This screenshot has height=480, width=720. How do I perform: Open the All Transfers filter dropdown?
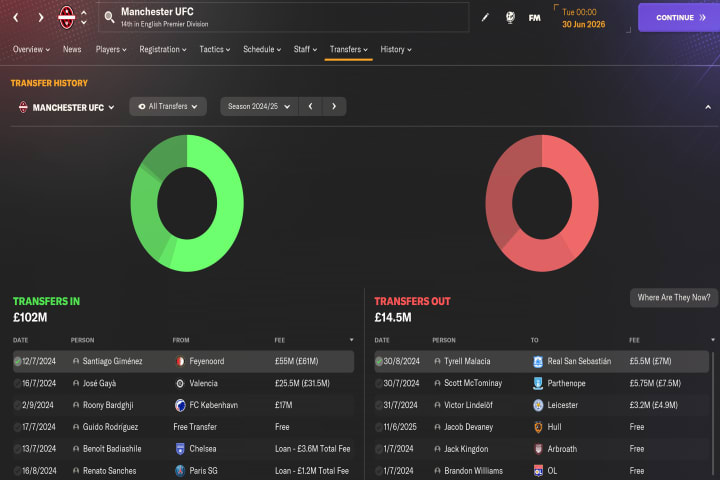coord(168,107)
